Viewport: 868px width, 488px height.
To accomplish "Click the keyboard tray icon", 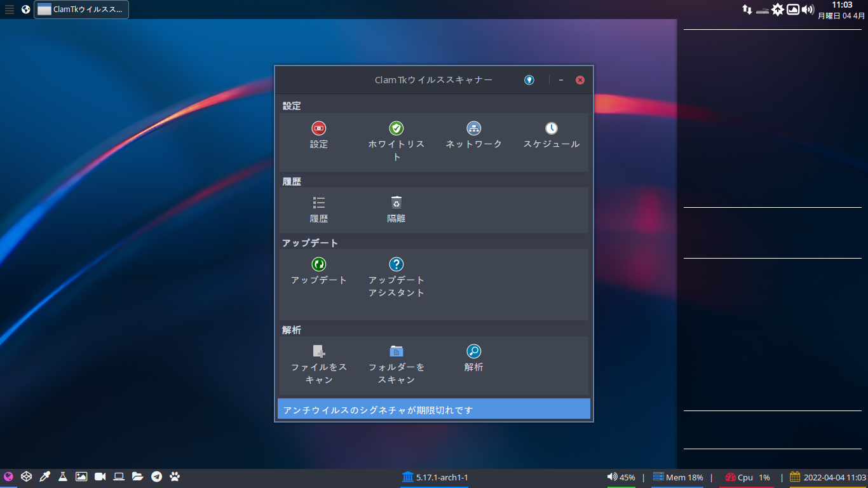I will click(x=763, y=11).
